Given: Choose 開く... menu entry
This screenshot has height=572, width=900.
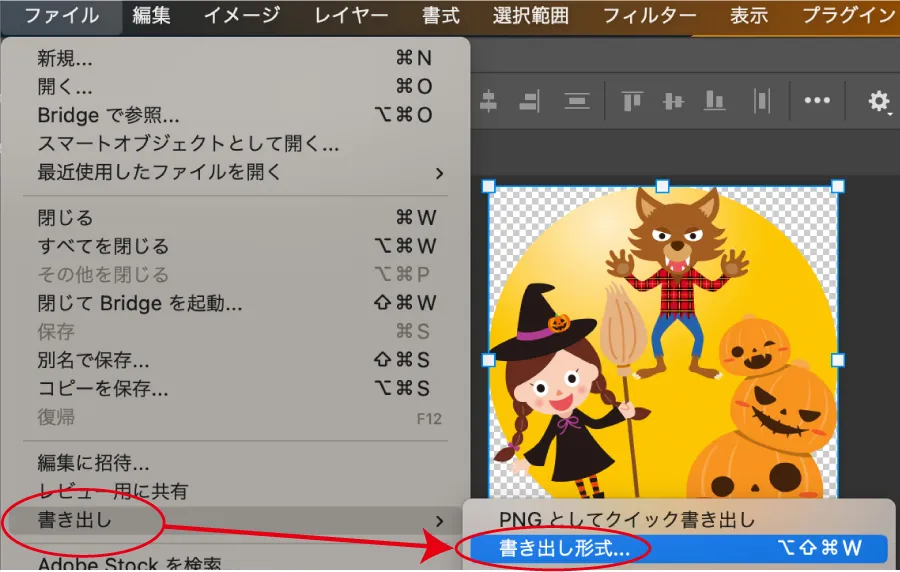Looking at the screenshot, I should click(235, 87).
